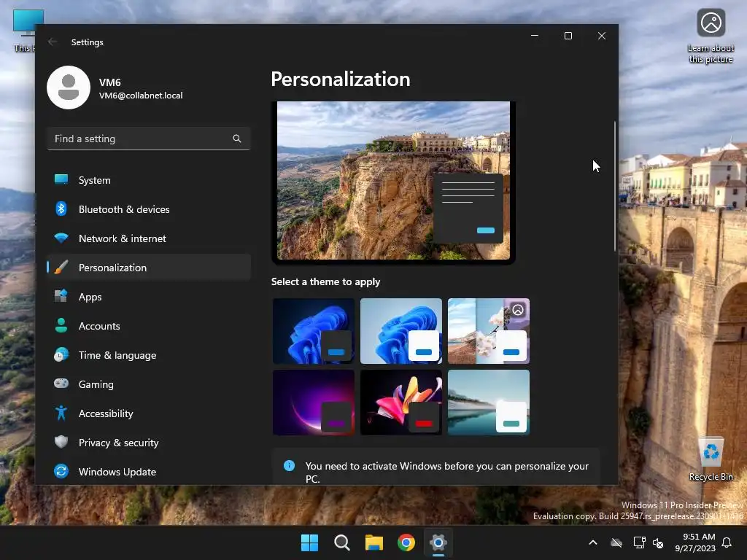Click the back arrow in Settings
This screenshot has height=560, width=747.
pos(53,42)
